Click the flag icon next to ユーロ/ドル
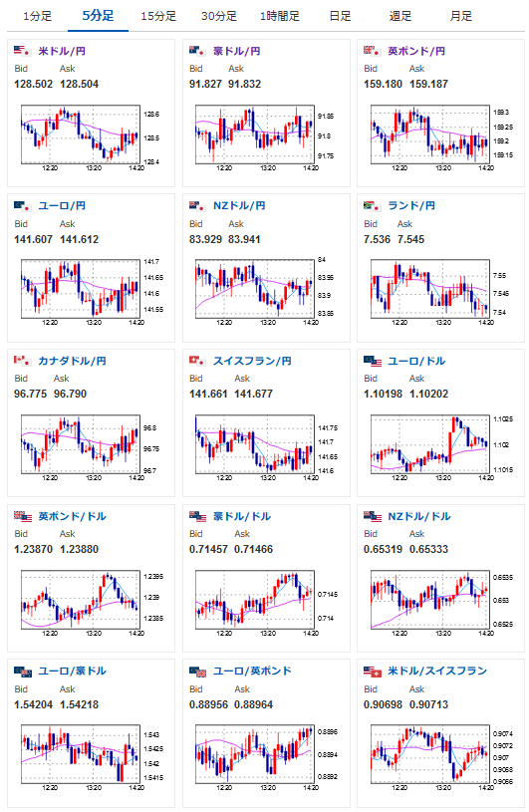Viewport: 529px width, 812px height. click(x=373, y=361)
